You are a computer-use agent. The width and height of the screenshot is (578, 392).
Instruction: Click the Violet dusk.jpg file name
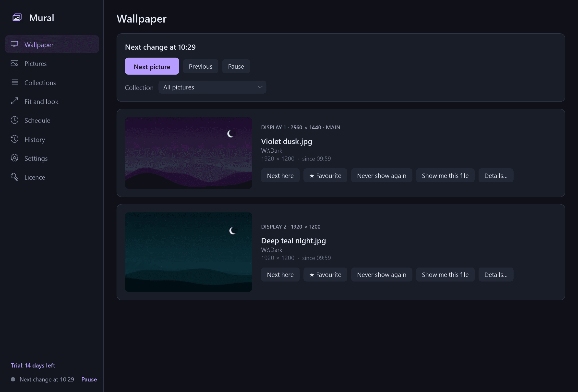286,141
